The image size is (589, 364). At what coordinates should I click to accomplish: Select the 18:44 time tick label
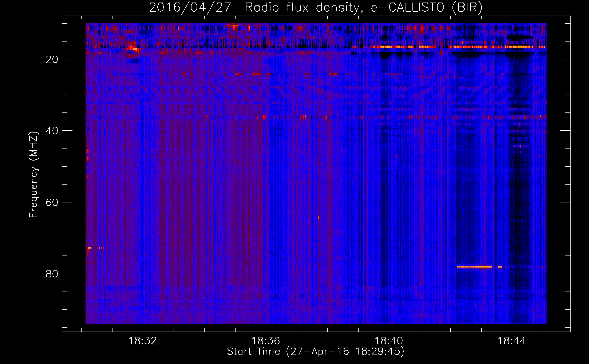pos(512,341)
